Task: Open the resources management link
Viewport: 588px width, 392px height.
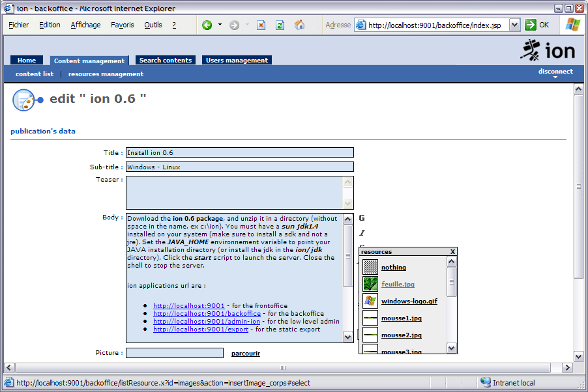Action: tap(106, 74)
